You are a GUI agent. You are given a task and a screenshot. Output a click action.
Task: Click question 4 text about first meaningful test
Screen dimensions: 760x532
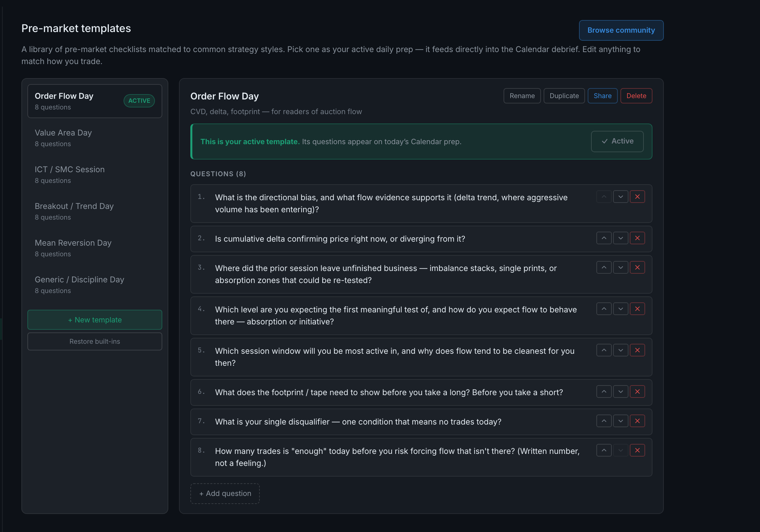click(x=396, y=316)
